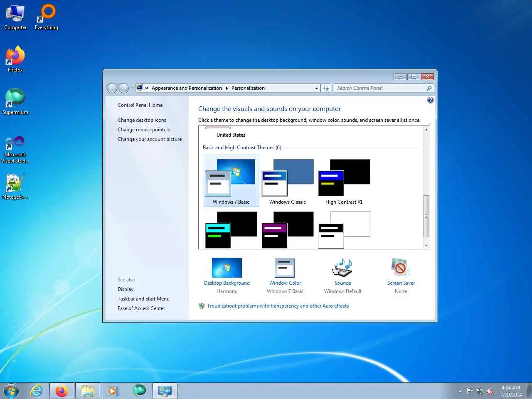The image size is (532, 399).
Task: Click the Window Color text link
Action: pos(285,283)
